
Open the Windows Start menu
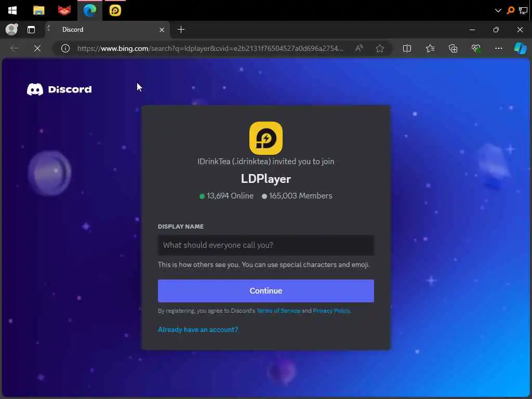[x=12, y=10]
